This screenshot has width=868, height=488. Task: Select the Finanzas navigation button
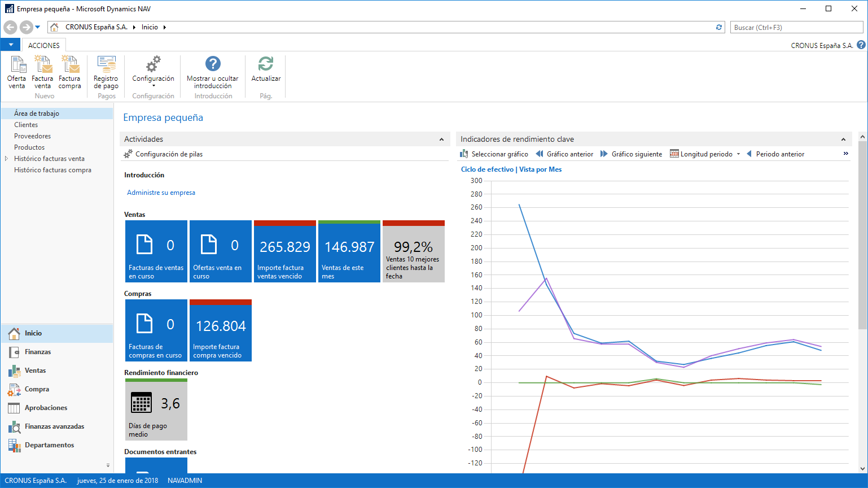click(57, 352)
